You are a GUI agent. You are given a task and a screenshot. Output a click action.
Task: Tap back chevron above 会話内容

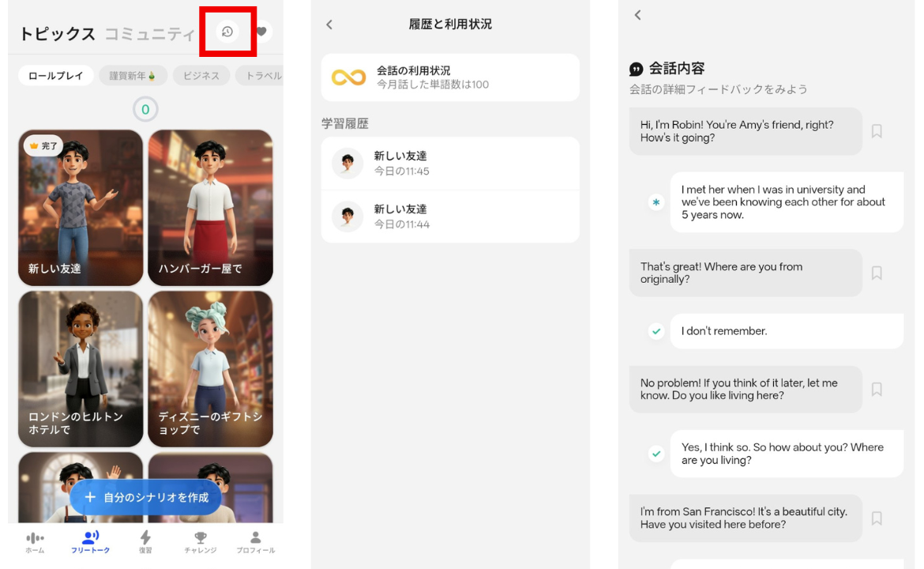click(x=637, y=15)
